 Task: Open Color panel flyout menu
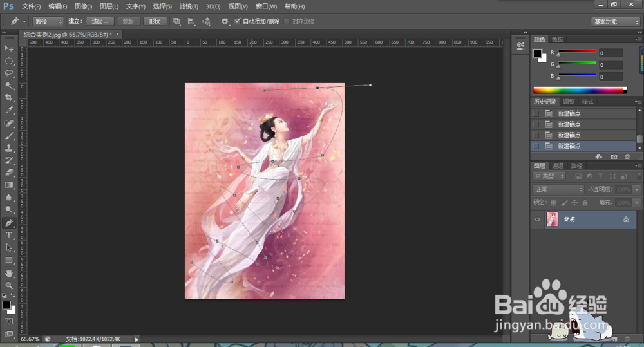638,39
